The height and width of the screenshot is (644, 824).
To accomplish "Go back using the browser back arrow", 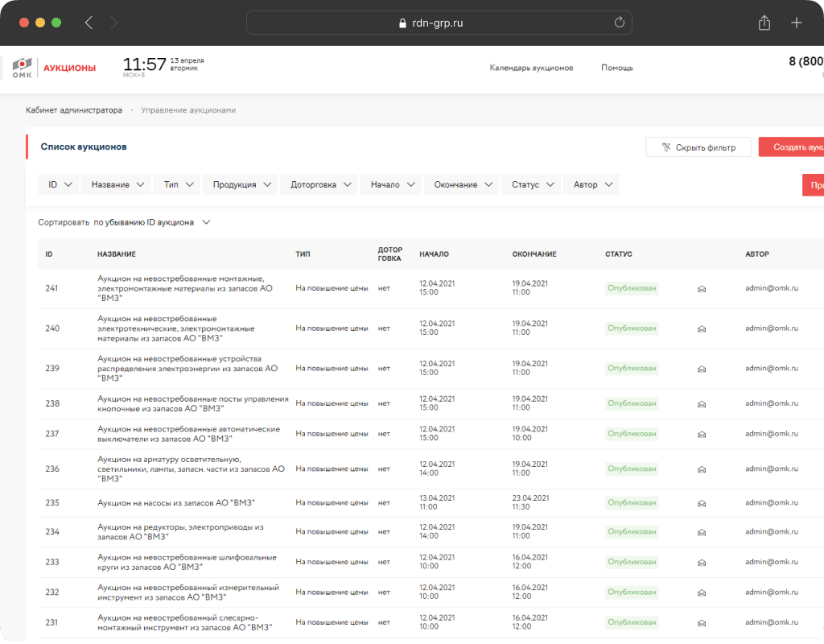I will coord(89,23).
